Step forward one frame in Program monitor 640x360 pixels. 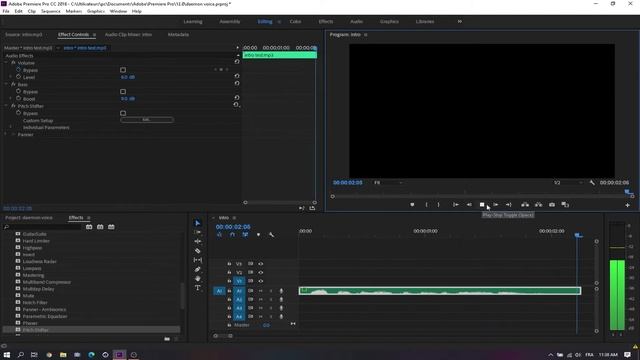496,204
